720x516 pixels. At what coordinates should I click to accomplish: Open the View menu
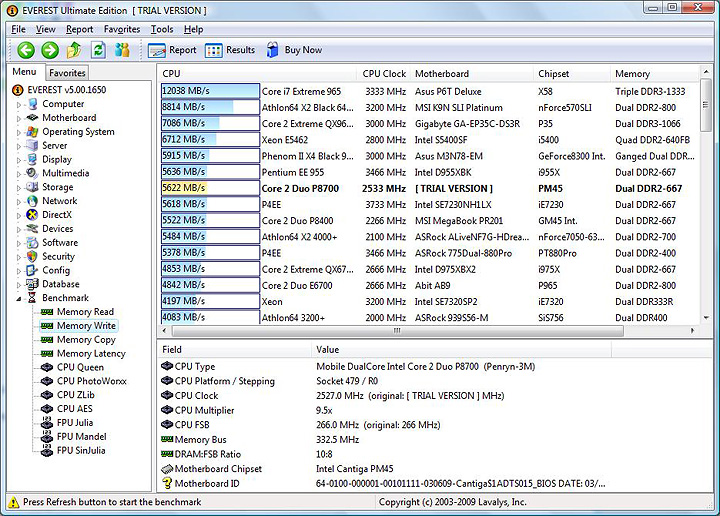tap(45, 29)
